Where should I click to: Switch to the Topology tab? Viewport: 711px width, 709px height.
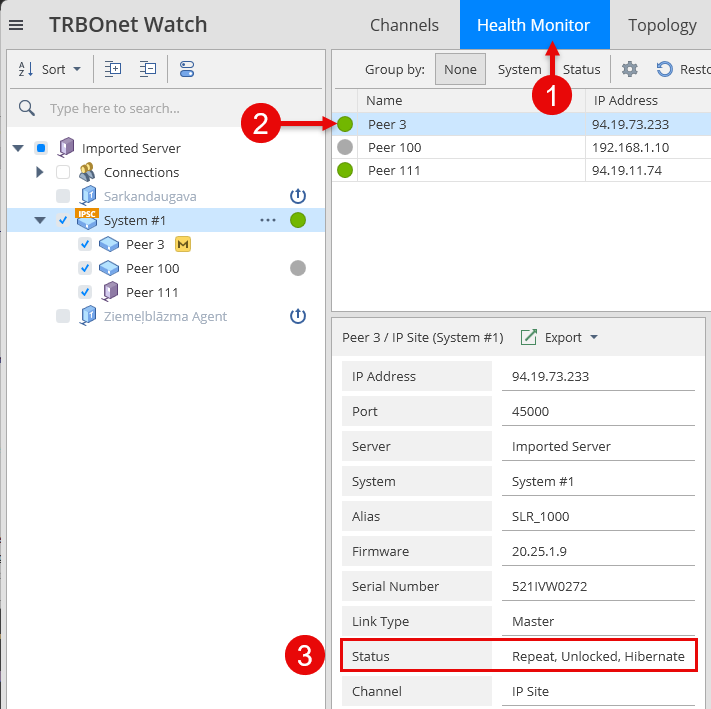[x=662, y=25]
